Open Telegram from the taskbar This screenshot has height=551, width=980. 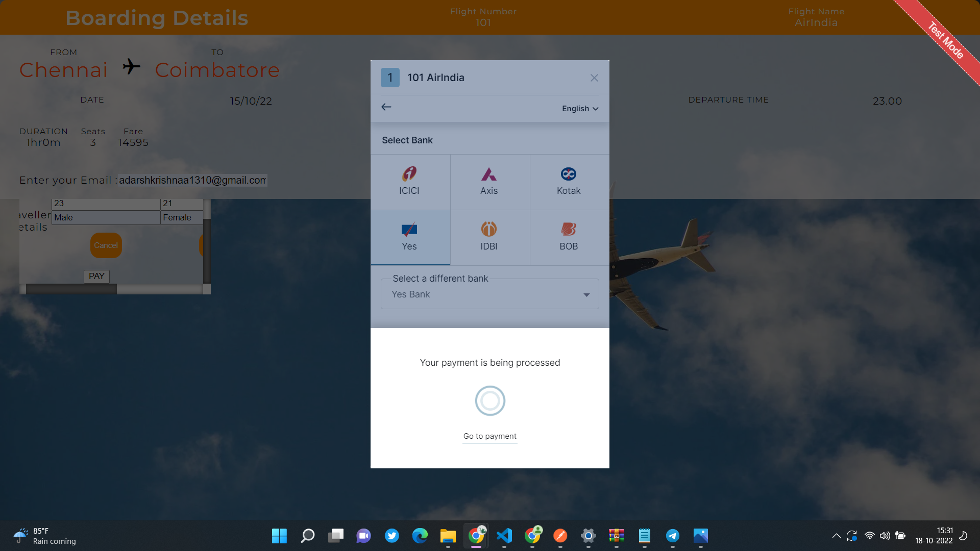(x=673, y=536)
